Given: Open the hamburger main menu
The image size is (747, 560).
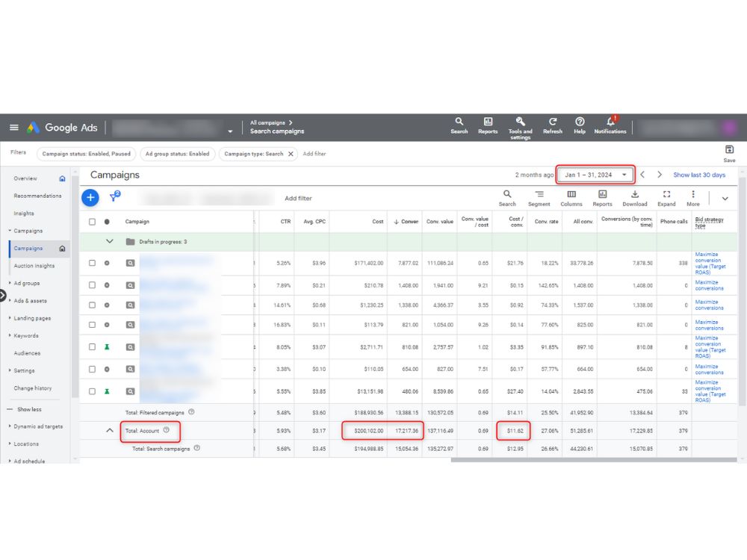Looking at the screenshot, I should pyautogui.click(x=14, y=127).
